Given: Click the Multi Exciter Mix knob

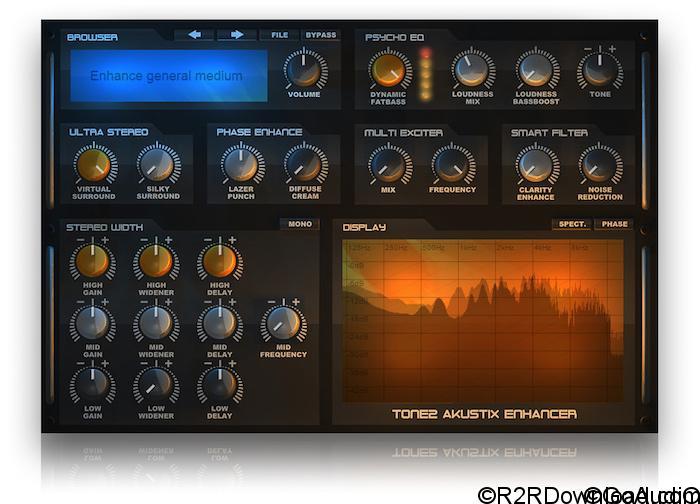Looking at the screenshot, I should (x=389, y=165).
